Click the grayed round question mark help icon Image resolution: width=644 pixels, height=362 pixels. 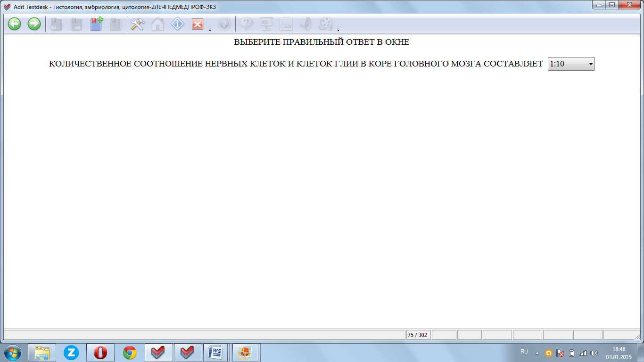224,24
